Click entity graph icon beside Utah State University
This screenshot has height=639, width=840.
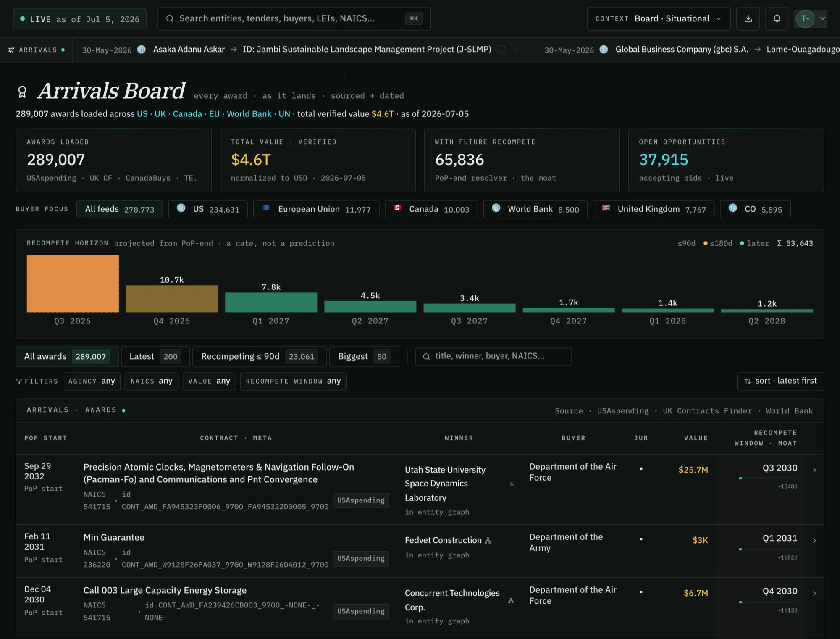coord(512,484)
